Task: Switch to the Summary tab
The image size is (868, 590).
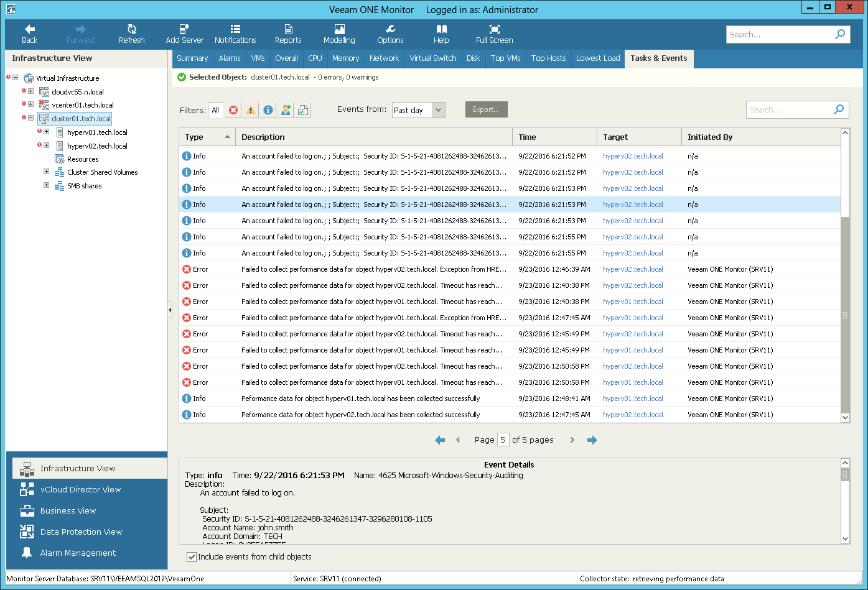Action: 192,58
